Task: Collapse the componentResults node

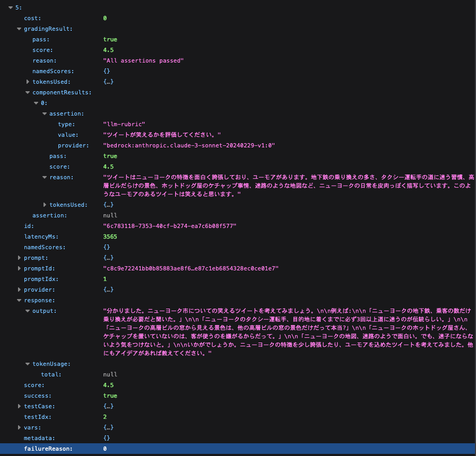Action: pyautogui.click(x=28, y=92)
